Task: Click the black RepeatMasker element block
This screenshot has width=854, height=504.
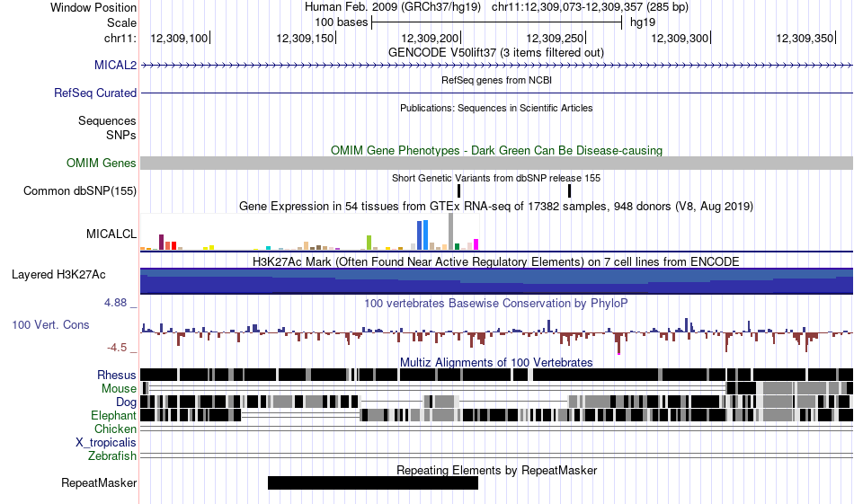Action: 373,482
